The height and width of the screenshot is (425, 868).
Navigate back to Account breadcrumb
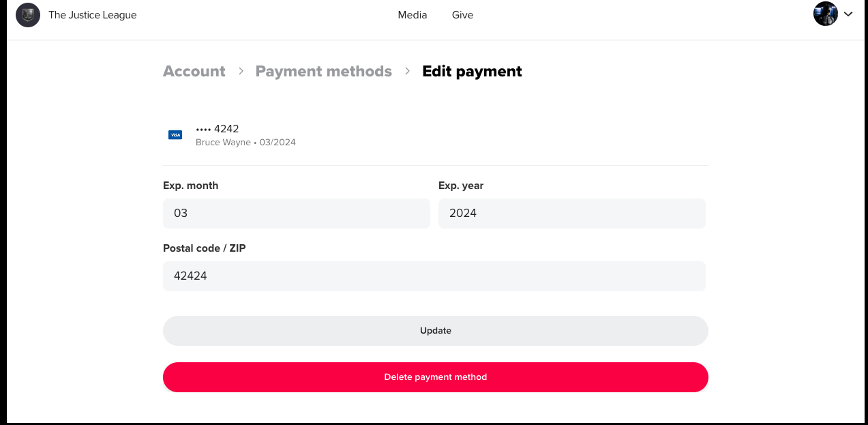(x=194, y=72)
